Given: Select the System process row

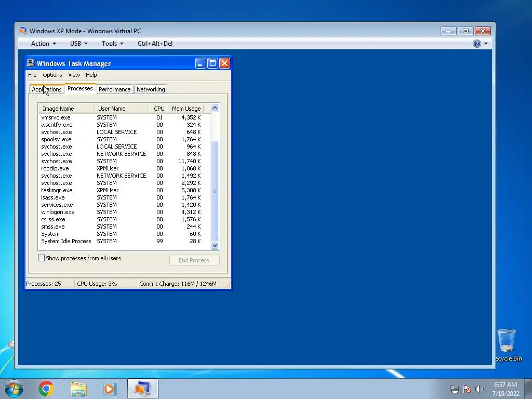Looking at the screenshot, I should point(124,234).
